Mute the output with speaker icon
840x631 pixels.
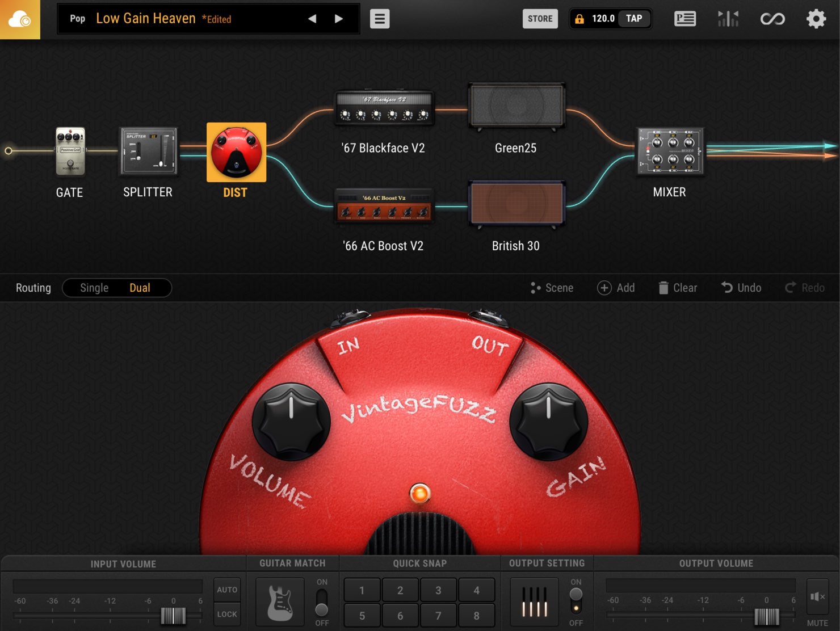coord(817,596)
